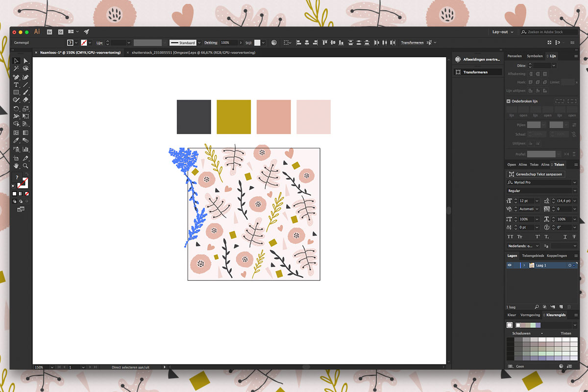This screenshot has width=588, height=392.
Task: Open Adobe Stock via St icon
Action: pyautogui.click(x=61, y=32)
